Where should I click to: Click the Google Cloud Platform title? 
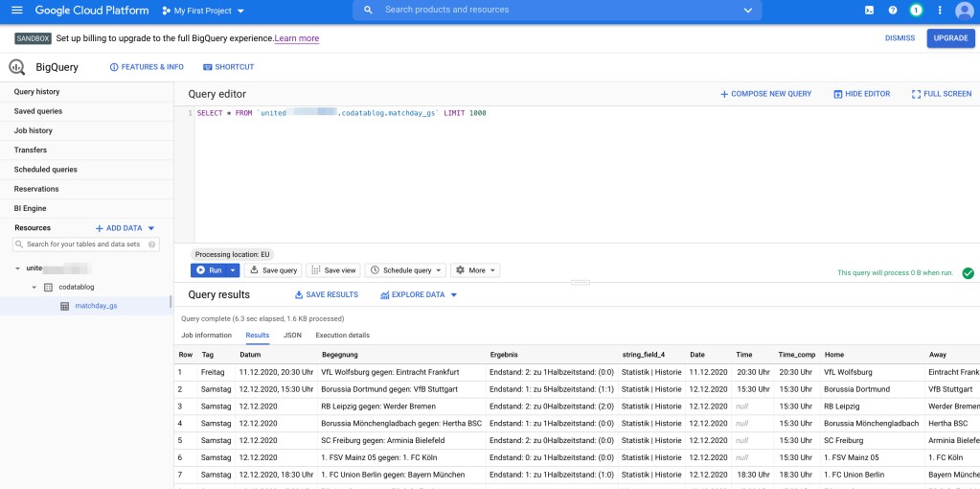[92, 11]
